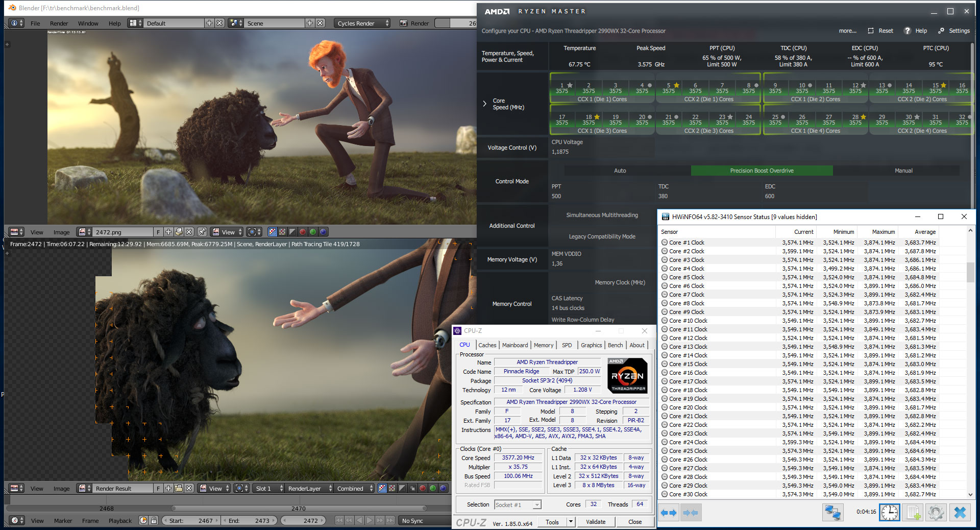Open Slot 1 render slot dropdown

click(268, 488)
